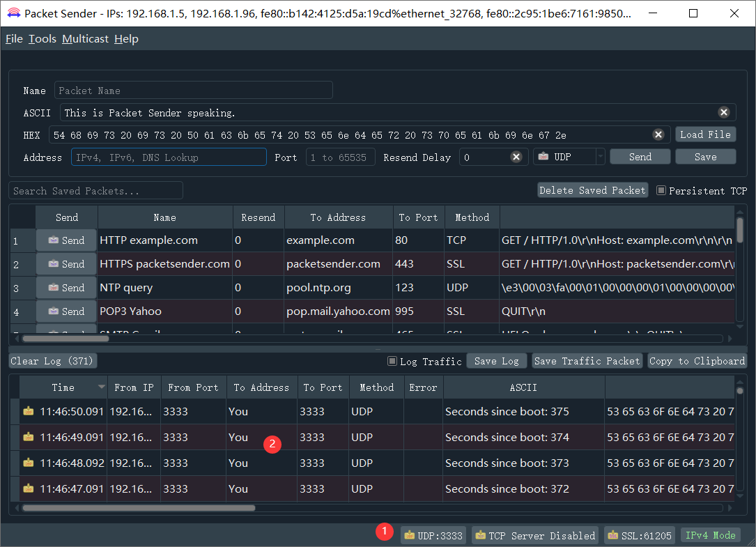Click the Resend column header

click(x=259, y=217)
